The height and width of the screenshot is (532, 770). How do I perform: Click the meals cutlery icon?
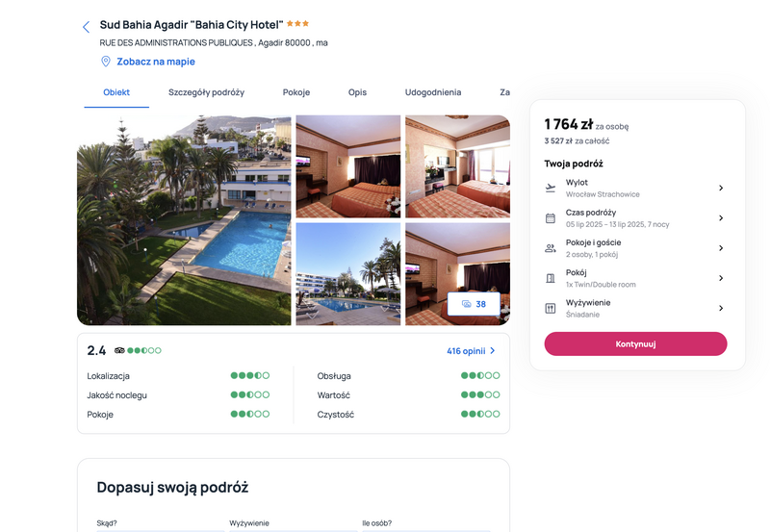click(551, 308)
